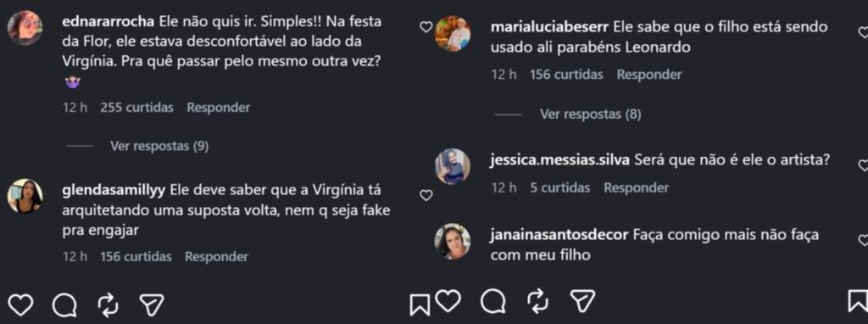The height and width of the screenshot is (324, 868).
Task: Save left post with bookmark icon
Action: point(419,304)
